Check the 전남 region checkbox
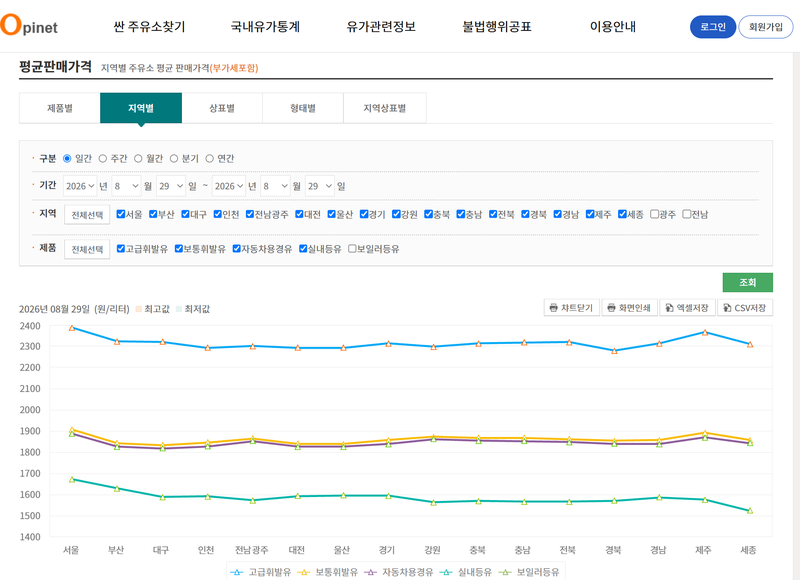 pyautogui.click(x=687, y=214)
